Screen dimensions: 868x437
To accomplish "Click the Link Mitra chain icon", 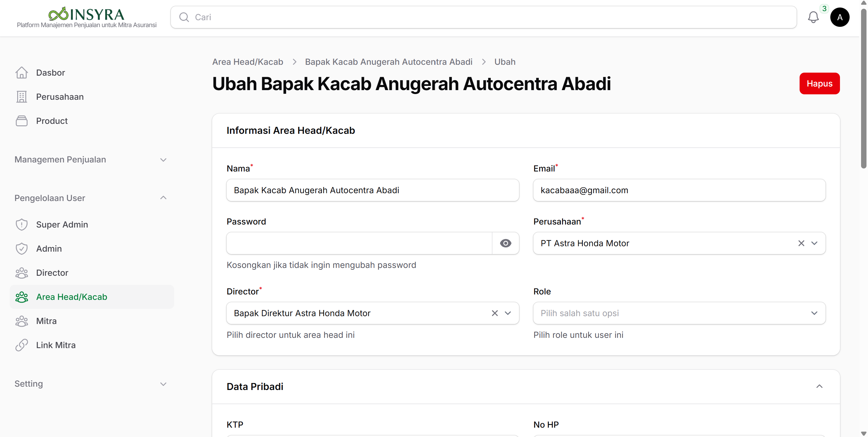I will coord(22,345).
